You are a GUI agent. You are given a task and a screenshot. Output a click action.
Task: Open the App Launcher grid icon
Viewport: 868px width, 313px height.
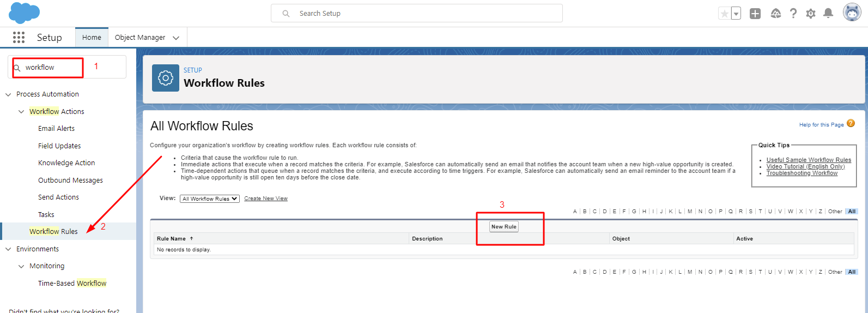pos(19,37)
